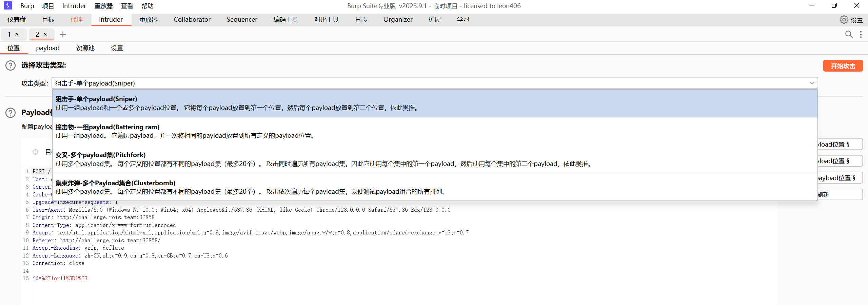Switch to 日志 tab

point(361,19)
